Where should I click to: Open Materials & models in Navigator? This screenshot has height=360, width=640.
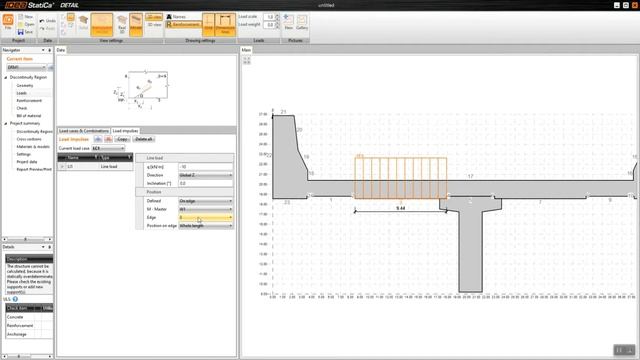[x=33, y=147]
